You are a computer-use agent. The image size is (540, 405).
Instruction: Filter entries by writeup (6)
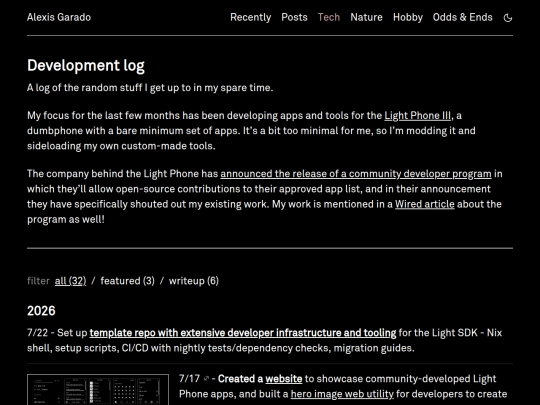pyautogui.click(x=194, y=281)
